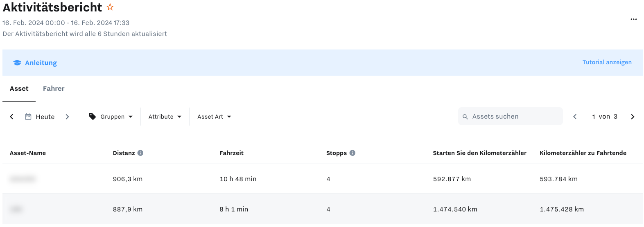The height and width of the screenshot is (227, 644).
Task: Show Distanz info tooltip icon
Action: pyautogui.click(x=140, y=153)
